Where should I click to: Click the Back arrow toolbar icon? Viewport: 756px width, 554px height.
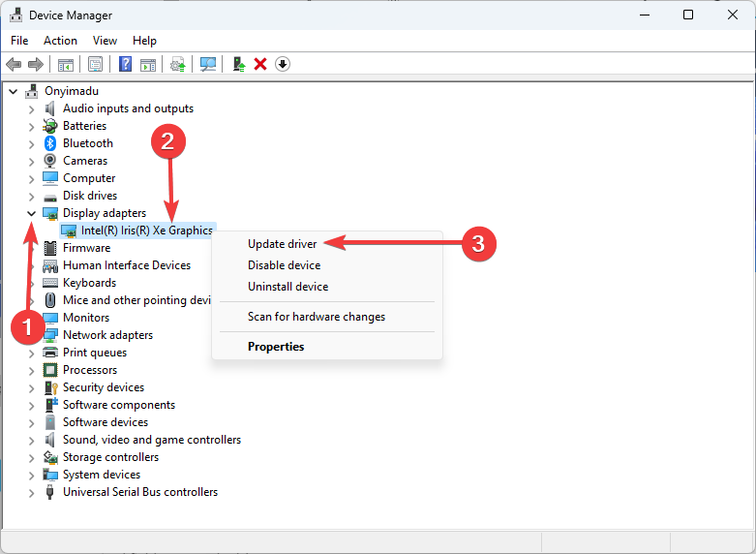point(14,64)
